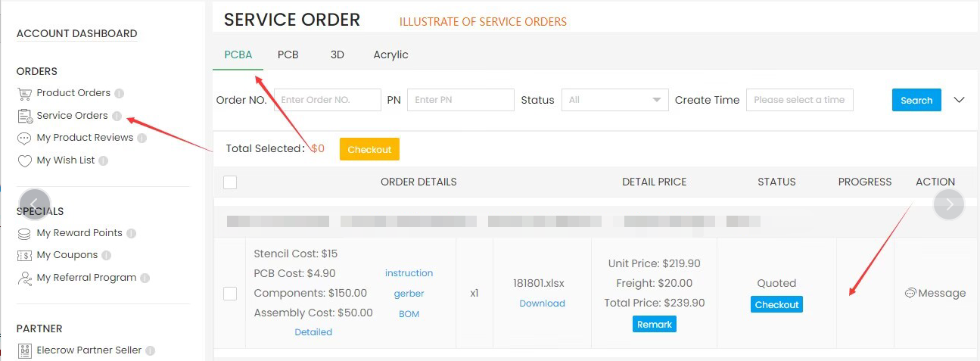
Task: Expand more filters chevron next to Search
Action: 960,100
